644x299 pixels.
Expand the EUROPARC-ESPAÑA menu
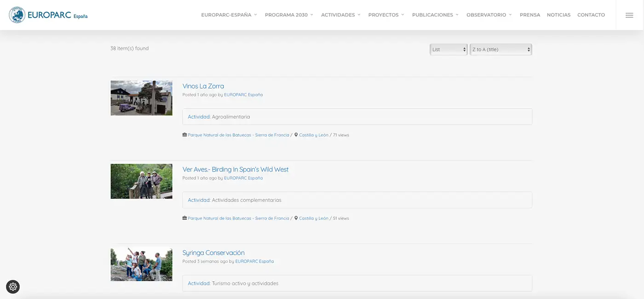pos(229,15)
